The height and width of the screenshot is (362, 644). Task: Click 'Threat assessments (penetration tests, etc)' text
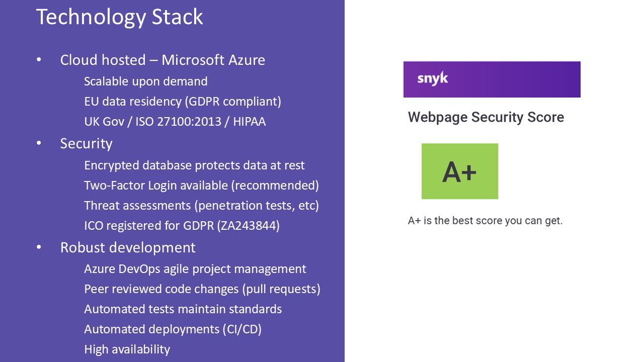tap(201, 206)
